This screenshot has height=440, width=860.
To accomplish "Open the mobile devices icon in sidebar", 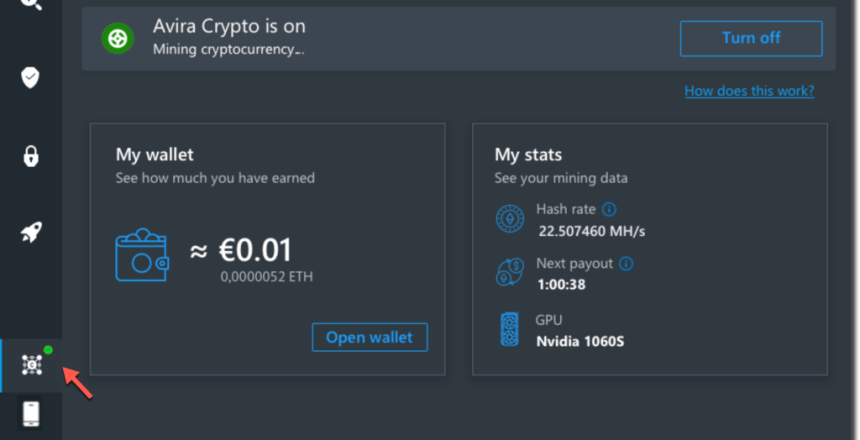I will coord(31,414).
